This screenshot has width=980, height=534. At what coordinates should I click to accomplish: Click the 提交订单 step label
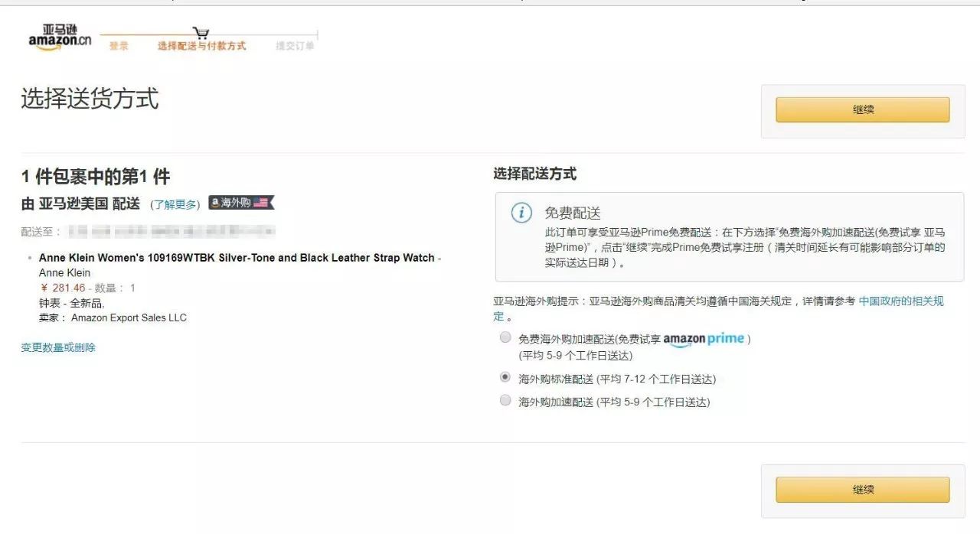pos(295,46)
